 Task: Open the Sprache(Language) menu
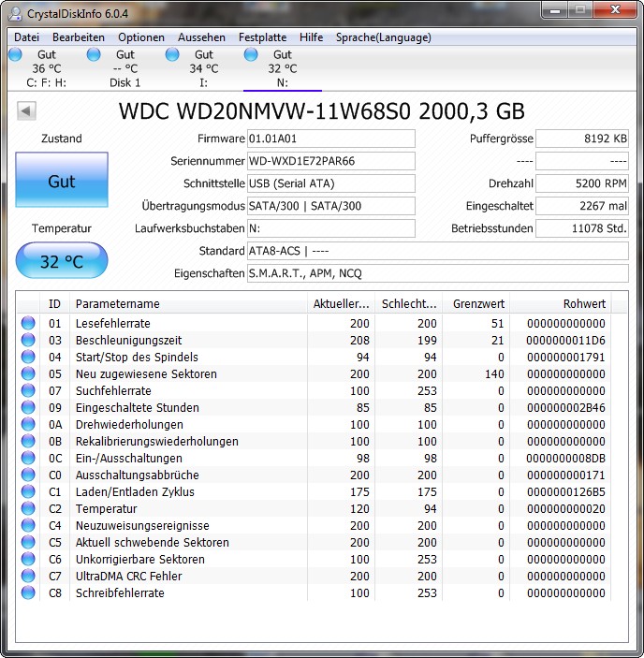(x=384, y=37)
